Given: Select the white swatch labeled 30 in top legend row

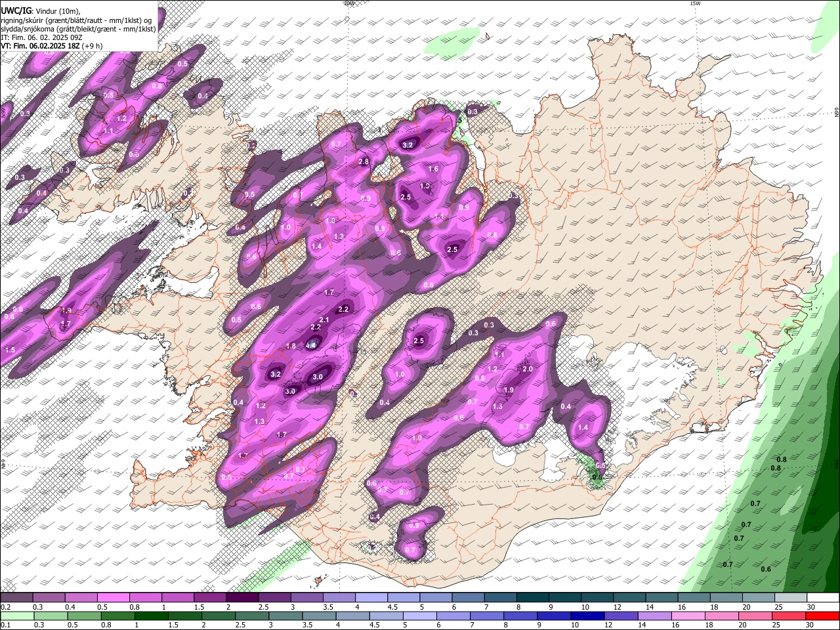Looking at the screenshot, I should coord(824,597).
